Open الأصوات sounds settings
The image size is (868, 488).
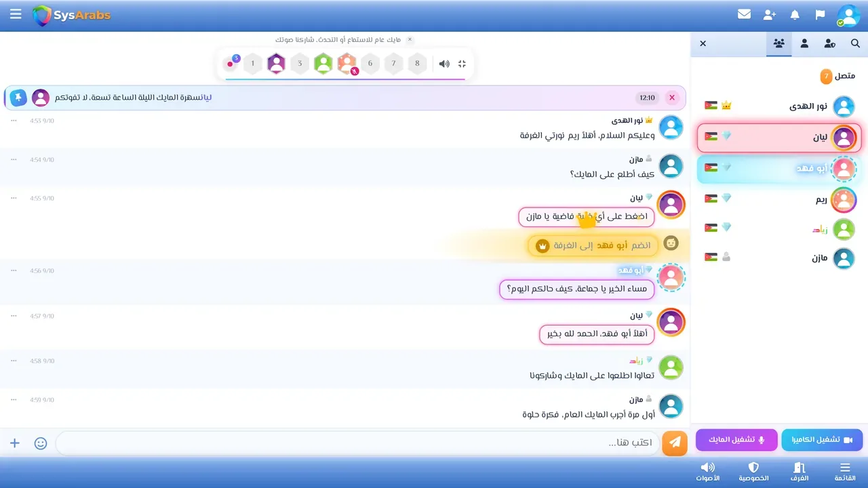click(x=707, y=472)
